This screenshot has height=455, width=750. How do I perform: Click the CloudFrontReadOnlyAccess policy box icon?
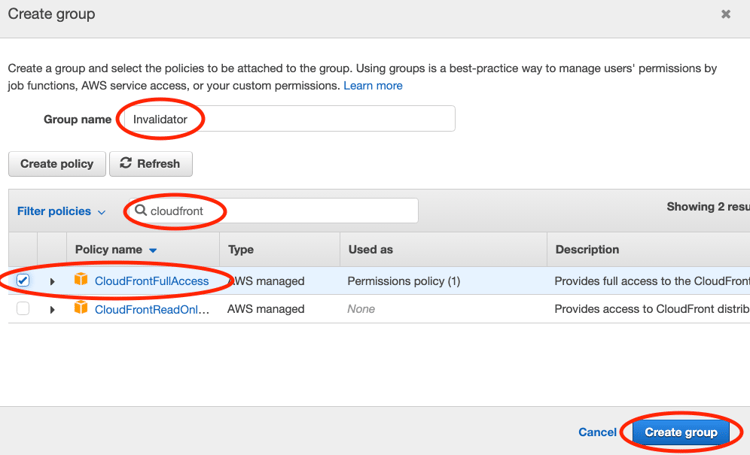tap(81, 308)
